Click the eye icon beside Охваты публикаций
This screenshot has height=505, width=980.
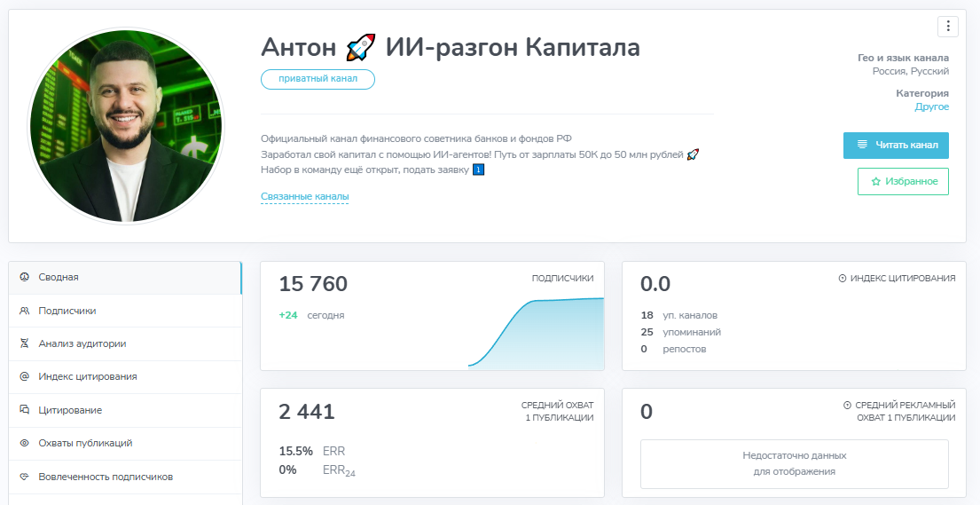[24, 443]
